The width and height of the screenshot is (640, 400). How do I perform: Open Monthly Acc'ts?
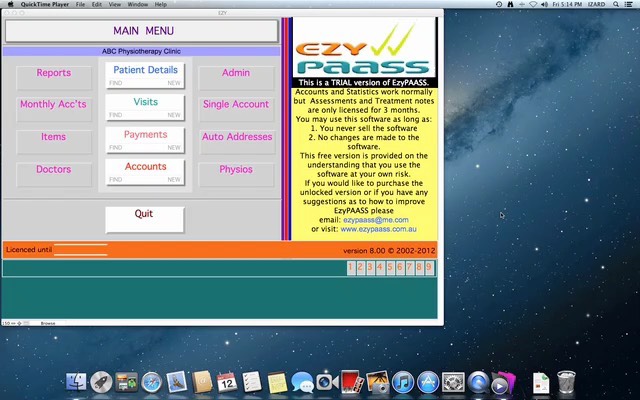click(54, 109)
